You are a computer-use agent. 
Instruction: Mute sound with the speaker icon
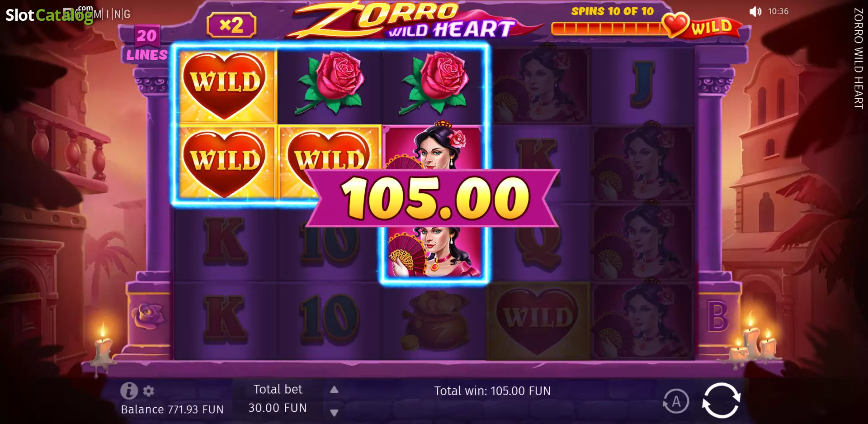tap(755, 11)
